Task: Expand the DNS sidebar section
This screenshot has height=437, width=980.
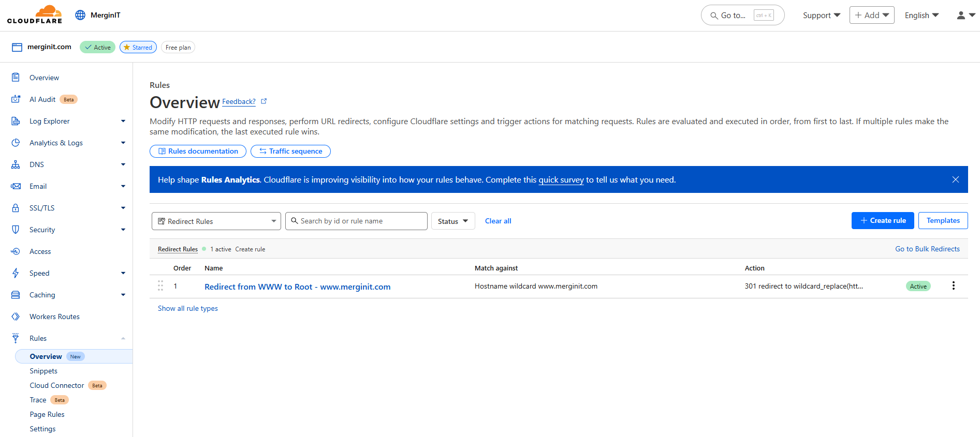Action: [x=123, y=164]
